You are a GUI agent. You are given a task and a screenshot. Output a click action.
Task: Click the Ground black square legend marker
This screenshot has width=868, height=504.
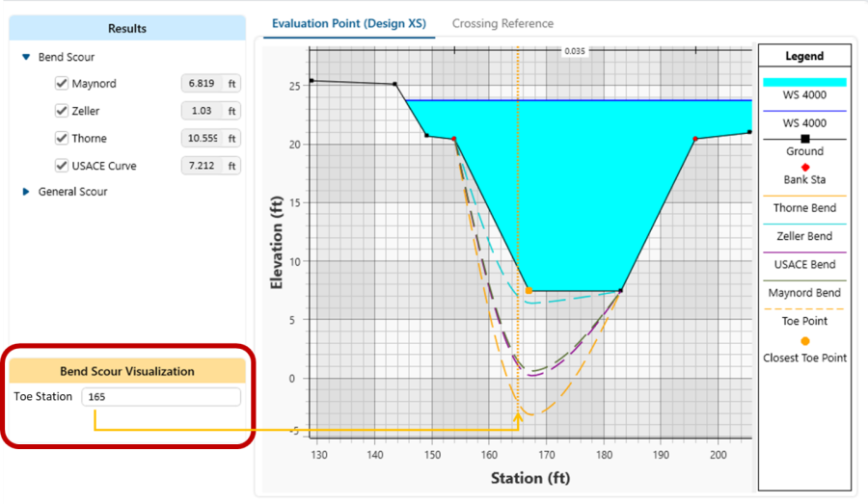[804, 139]
